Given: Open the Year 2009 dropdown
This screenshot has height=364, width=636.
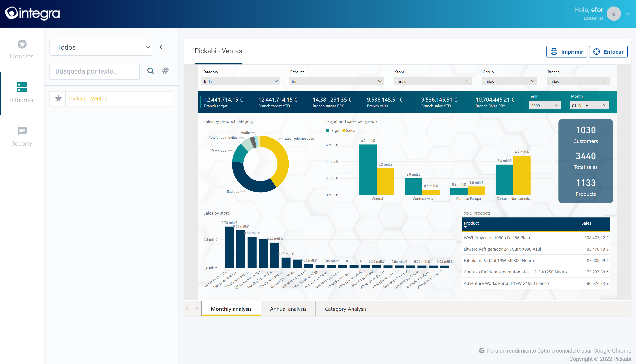Looking at the screenshot, I should (x=545, y=105).
